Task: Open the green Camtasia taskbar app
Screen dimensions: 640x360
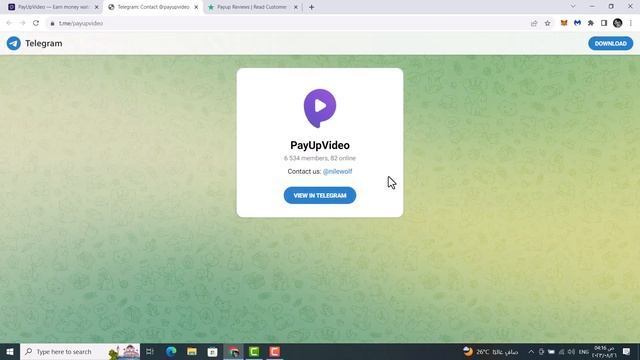Action: [x=254, y=351]
